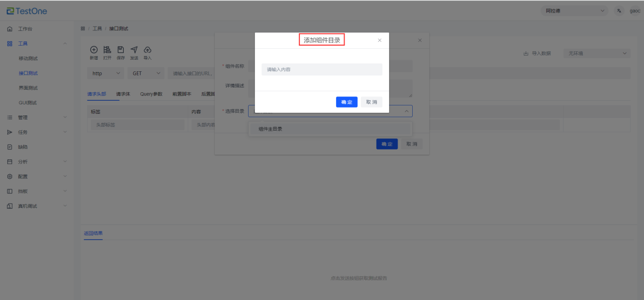Click the 新增 (add) toolbar icon

94,49
